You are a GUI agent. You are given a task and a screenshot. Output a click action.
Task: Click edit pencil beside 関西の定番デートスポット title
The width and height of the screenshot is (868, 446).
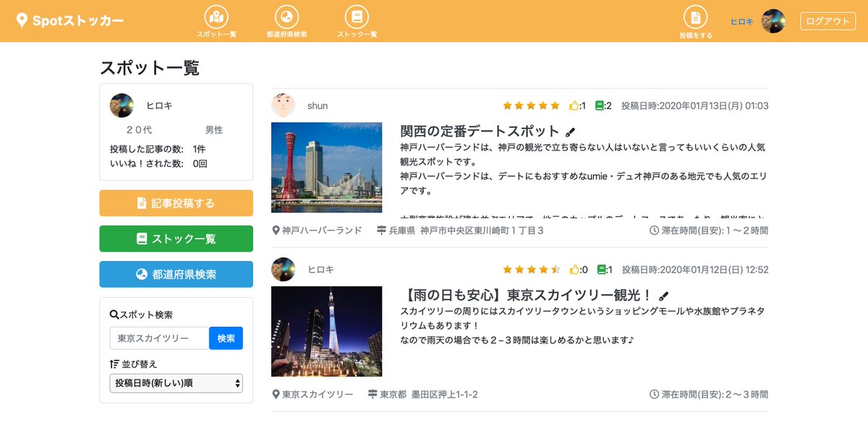570,132
